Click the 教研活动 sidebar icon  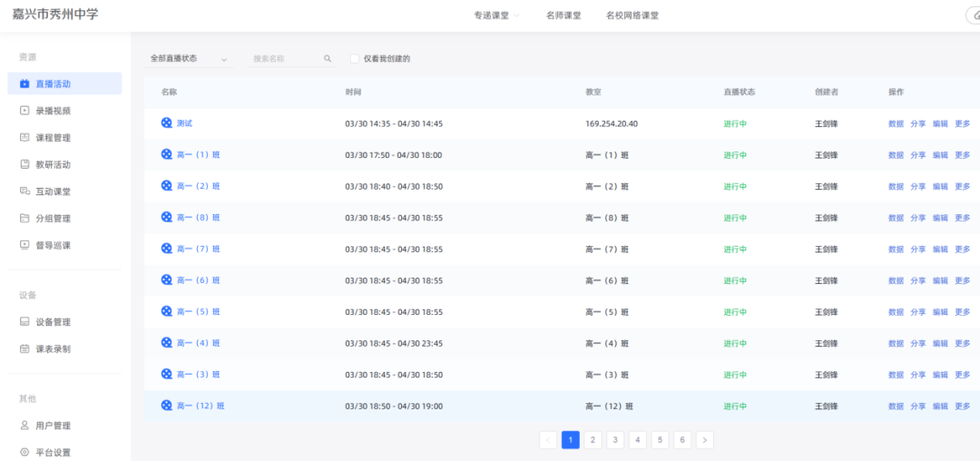point(24,164)
